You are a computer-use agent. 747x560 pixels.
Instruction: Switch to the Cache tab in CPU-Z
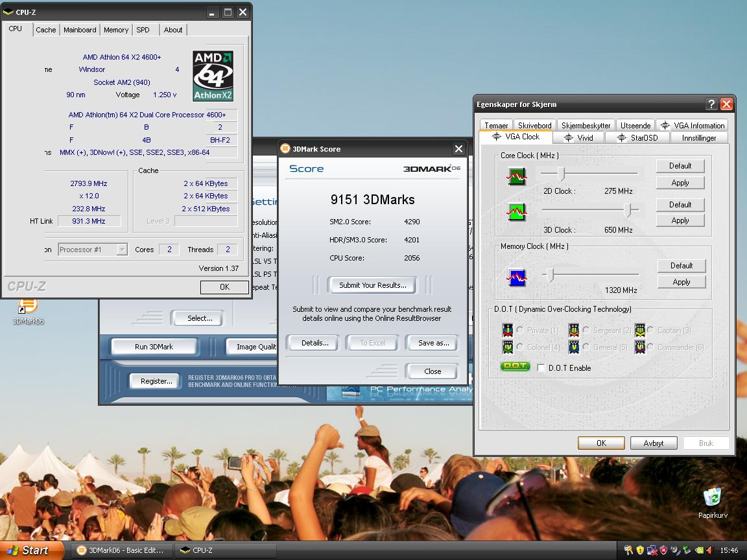46,30
